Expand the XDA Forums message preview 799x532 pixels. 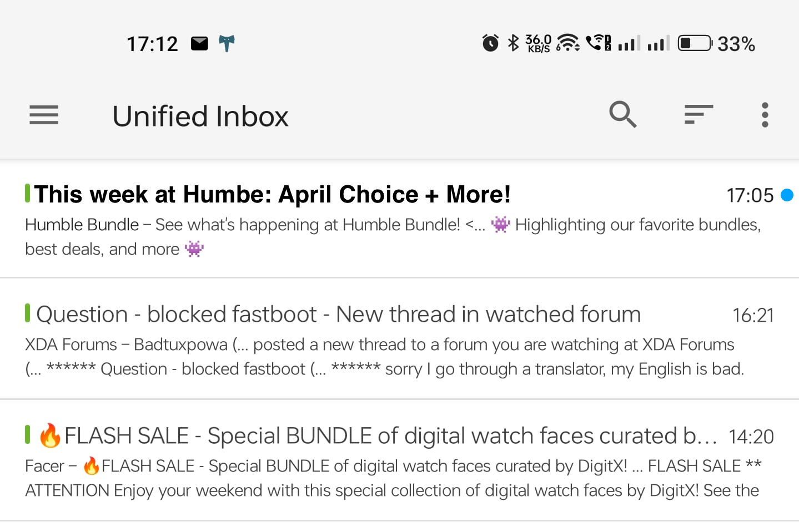(x=389, y=356)
